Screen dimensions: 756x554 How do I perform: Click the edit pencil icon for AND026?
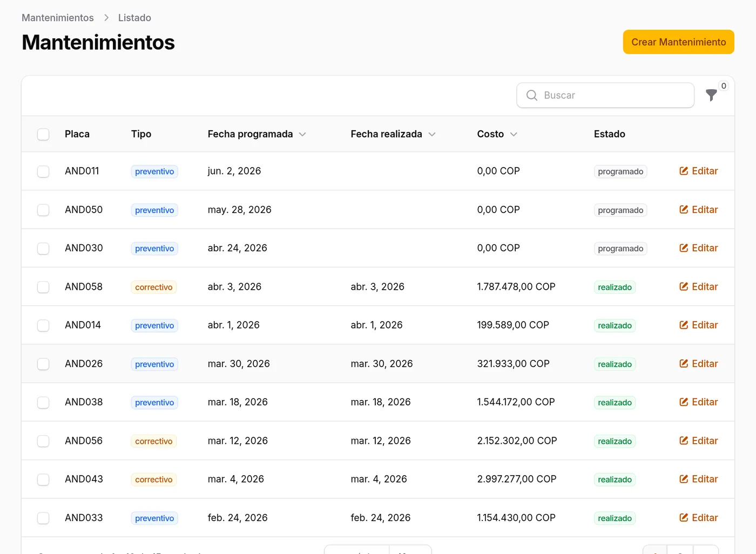point(684,364)
